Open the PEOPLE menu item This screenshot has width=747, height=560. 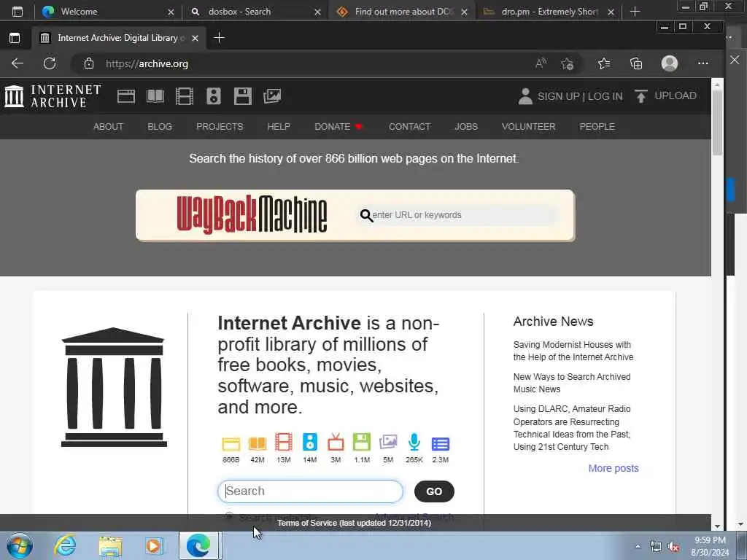point(597,127)
